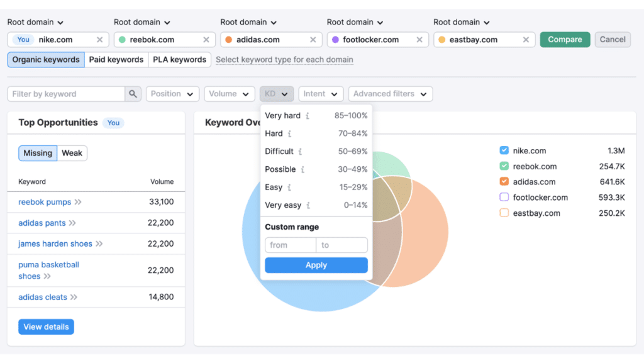Check eastbay.com in chart legend
Viewport: 644px width, 363px height.
click(504, 213)
